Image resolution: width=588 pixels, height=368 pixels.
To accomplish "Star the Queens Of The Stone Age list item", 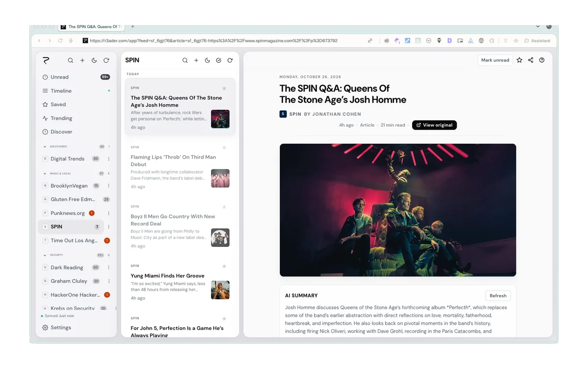I will [x=224, y=88].
